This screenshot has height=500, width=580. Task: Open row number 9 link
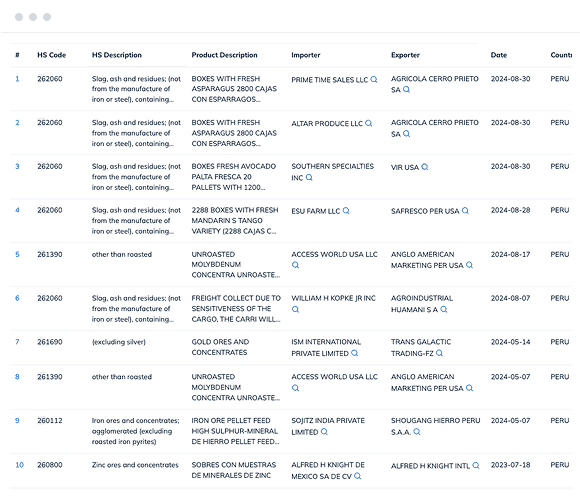(x=17, y=420)
